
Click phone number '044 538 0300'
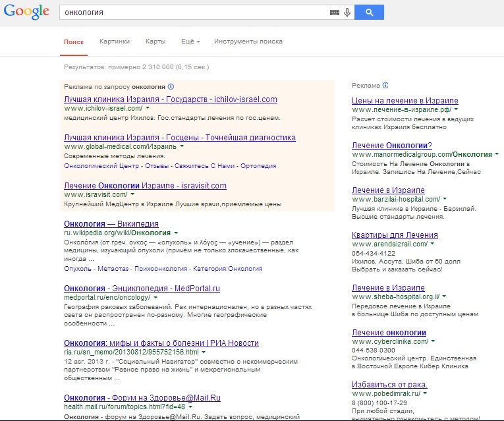coord(373,351)
